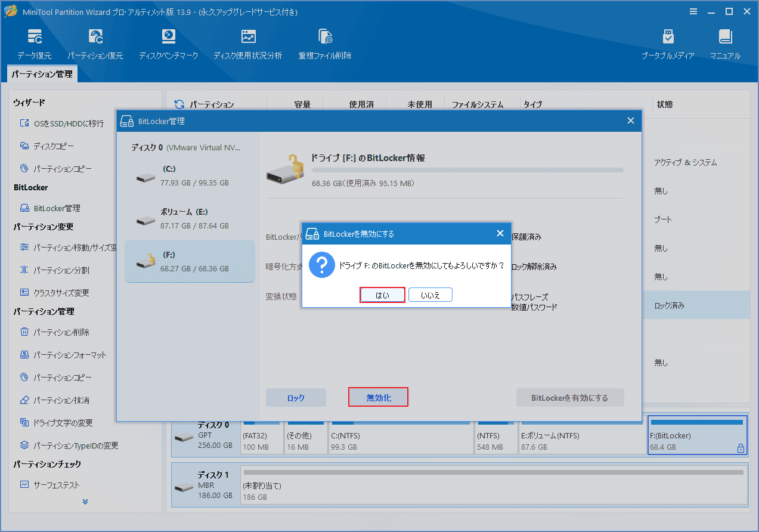Screen dimensions: 759x532
Task: Click the drive F: usage progress bar
Action: click(x=467, y=170)
